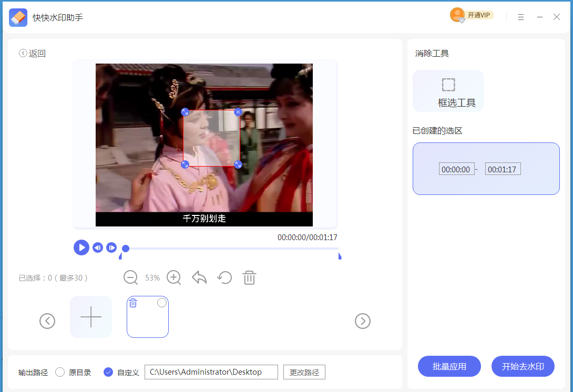The width and height of the screenshot is (573, 392).
Task: Remove the selection box via its X icon
Action: 238,112
